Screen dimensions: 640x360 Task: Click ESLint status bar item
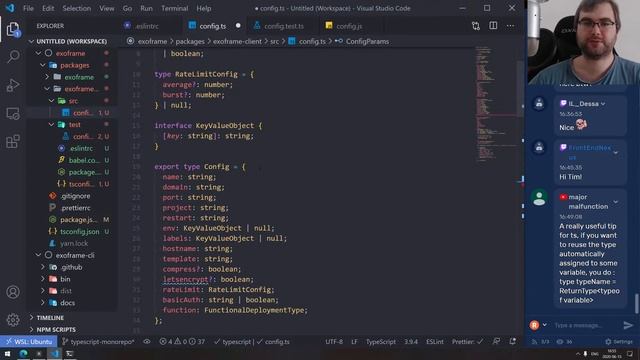pyautogui.click(x=435, y=342)
